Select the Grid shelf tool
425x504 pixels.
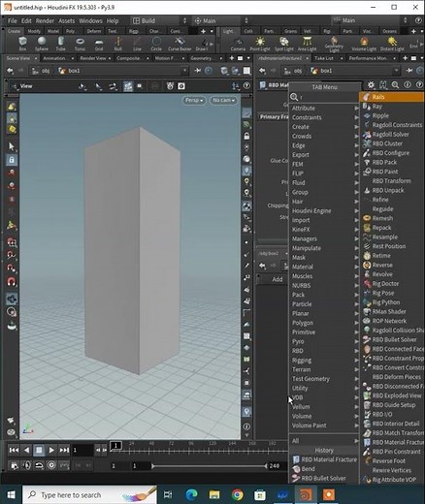(x=99, y=44)
